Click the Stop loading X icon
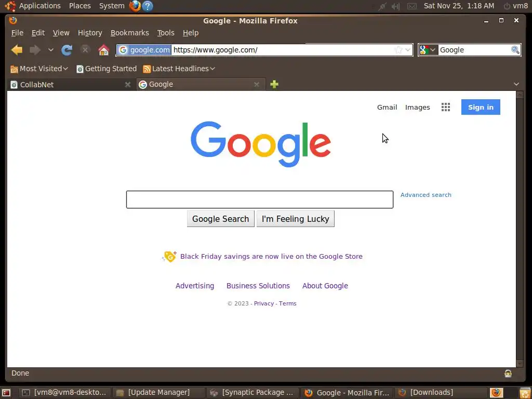 tap(85, 50)
